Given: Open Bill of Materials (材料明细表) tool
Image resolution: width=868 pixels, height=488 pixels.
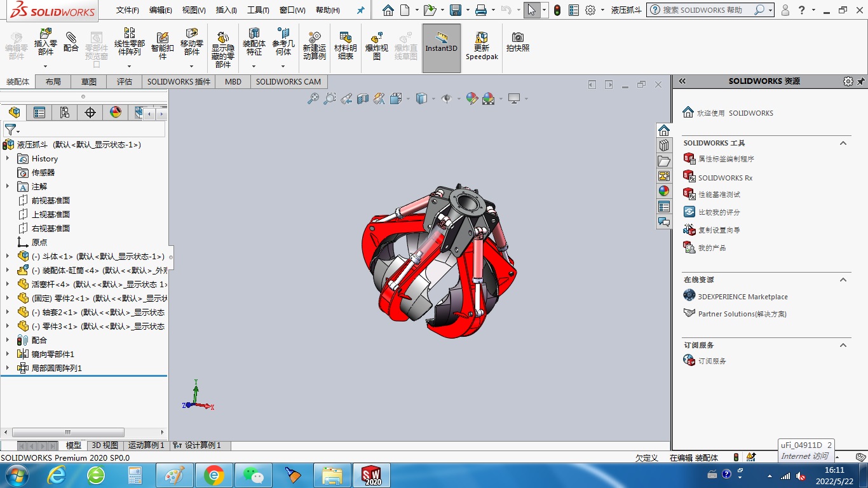Looking at the screenshot, I should [345, 45].
